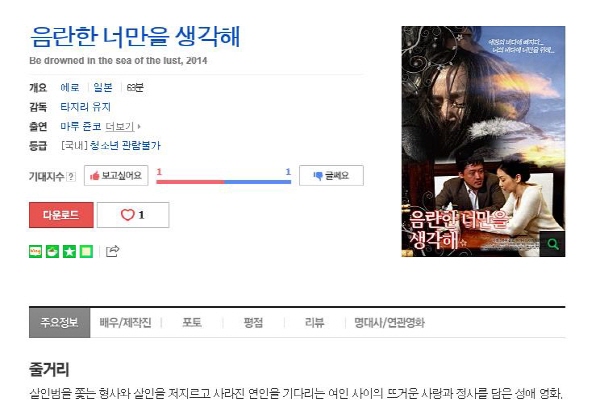600x416 pixels.
Task: Click the first green blog share icon
Action: [36, 251]
